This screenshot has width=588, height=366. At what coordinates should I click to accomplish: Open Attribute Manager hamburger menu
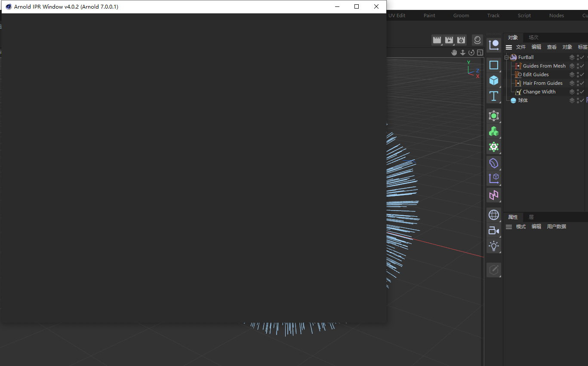click(509, 227)
